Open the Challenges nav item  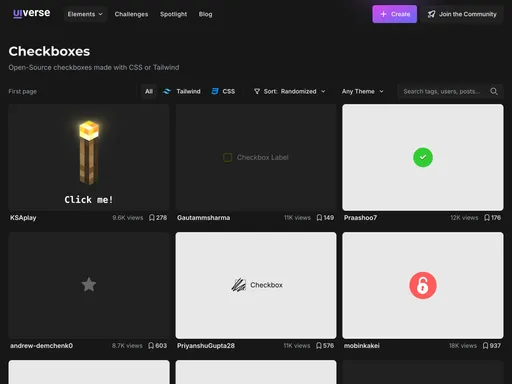tap(131, 14)
